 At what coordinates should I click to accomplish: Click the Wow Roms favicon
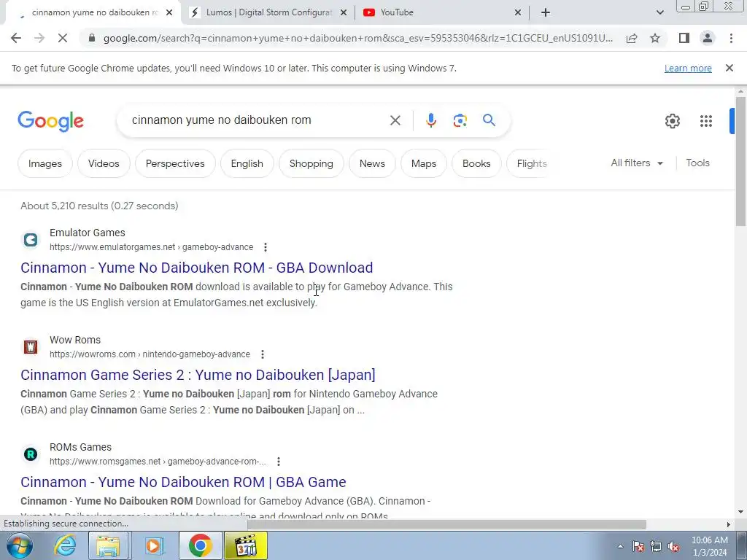click(31, 346)
